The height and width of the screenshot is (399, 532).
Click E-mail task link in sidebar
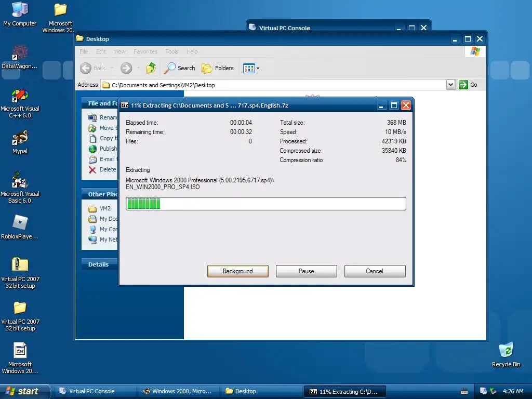point(103,159)
